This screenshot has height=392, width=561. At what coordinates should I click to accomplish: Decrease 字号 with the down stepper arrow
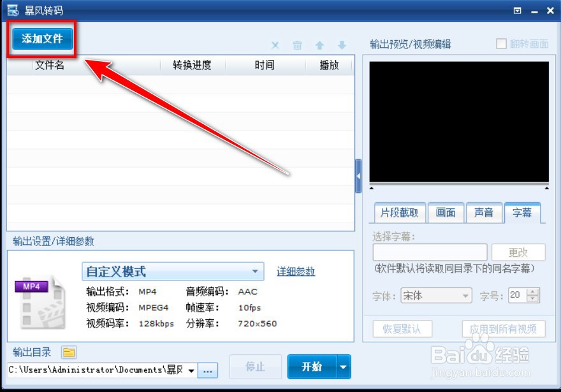click(533, 299)
